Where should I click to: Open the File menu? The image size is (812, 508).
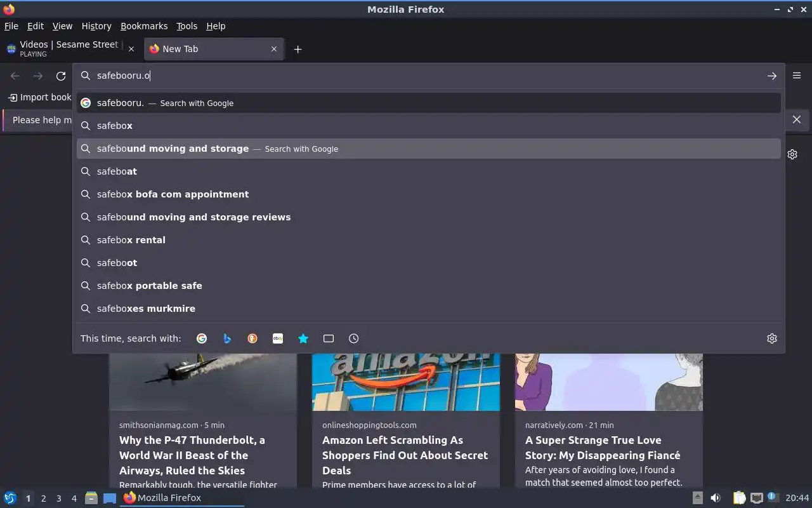[x=11, y=26]
